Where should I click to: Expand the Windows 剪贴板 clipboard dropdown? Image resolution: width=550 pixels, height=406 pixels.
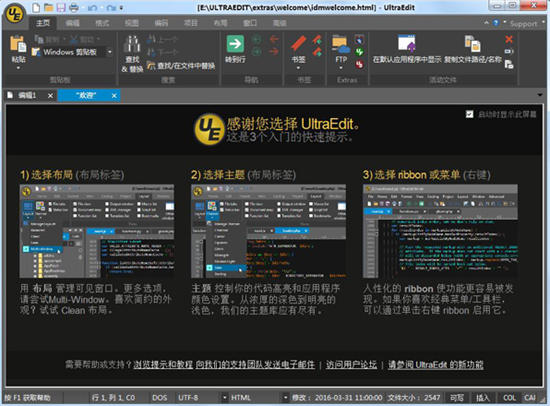pyautogui.click(x=110, y=52)
